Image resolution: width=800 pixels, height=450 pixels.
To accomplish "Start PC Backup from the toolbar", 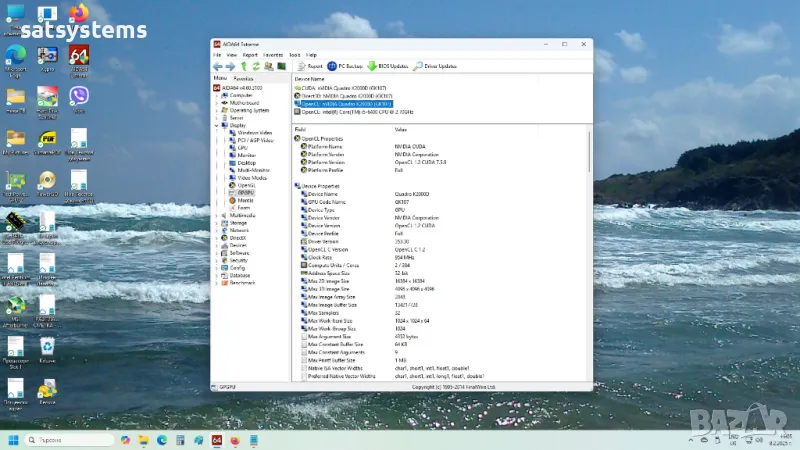I will pyautogui.click(x=345, y=66).
